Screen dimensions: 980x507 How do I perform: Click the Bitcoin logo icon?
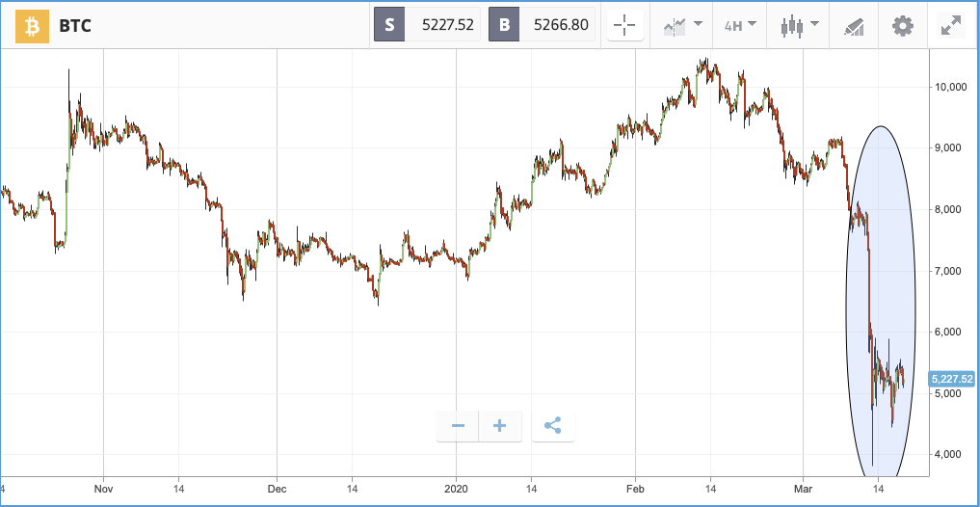pyautogui.click(x=33, y=26)
